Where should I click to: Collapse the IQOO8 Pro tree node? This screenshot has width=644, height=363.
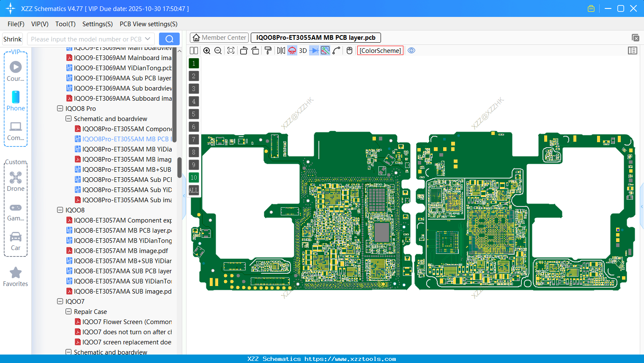(60, 108)
